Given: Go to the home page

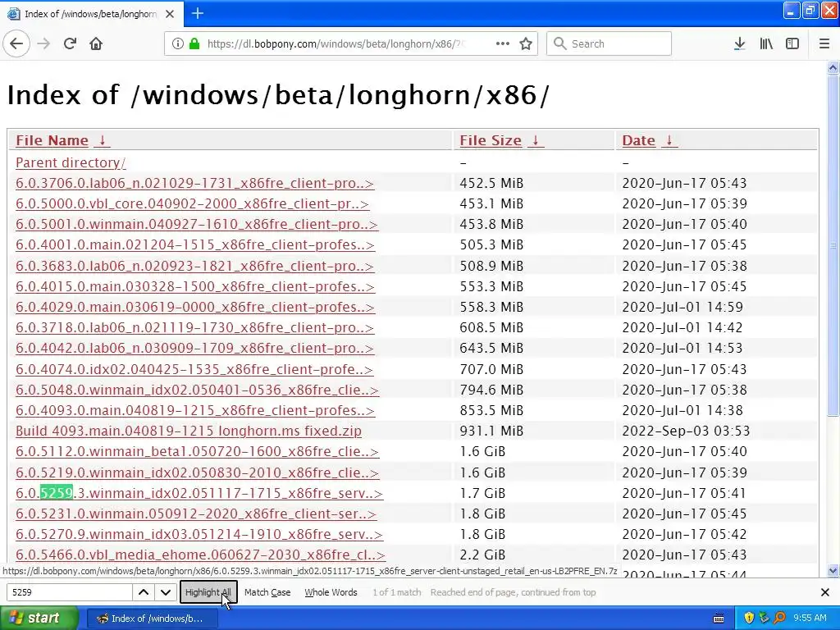Looking at the screenshot, I should 96,43.
